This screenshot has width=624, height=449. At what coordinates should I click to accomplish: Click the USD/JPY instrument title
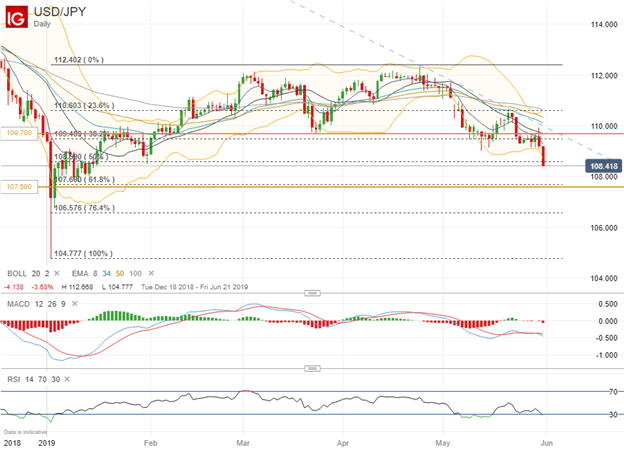pyautogui.click(x=60, y=11)
